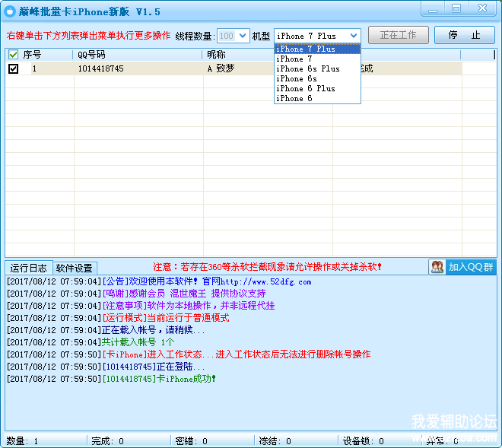Screen dimensions: 502x448
Task: Maximize the application window
Action: 456,8
